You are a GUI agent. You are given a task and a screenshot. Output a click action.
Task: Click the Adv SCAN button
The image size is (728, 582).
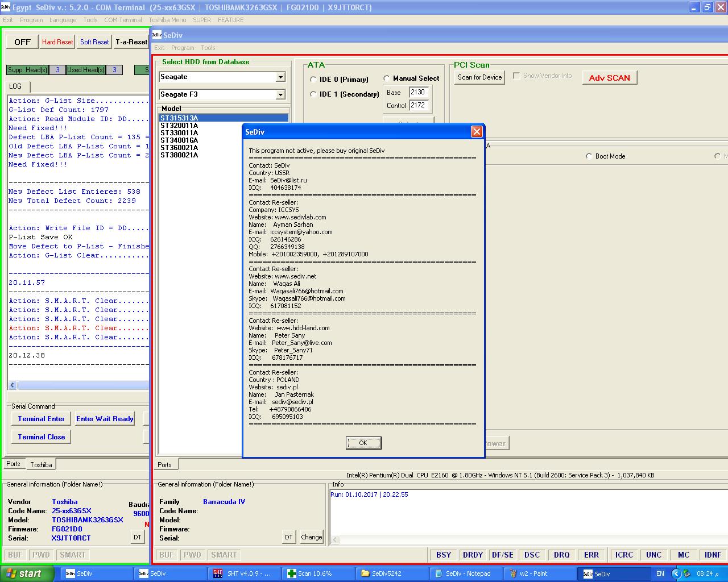[610, 78]
